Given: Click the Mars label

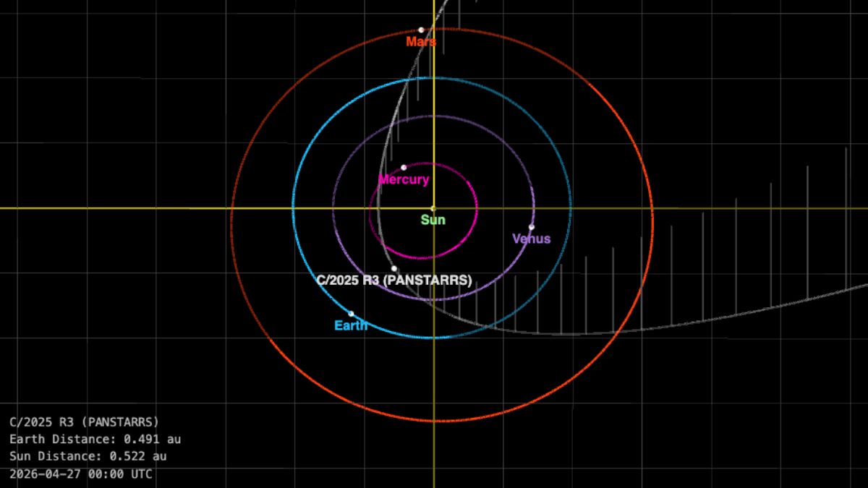Looking at the screenshot, I should point(422,41).
